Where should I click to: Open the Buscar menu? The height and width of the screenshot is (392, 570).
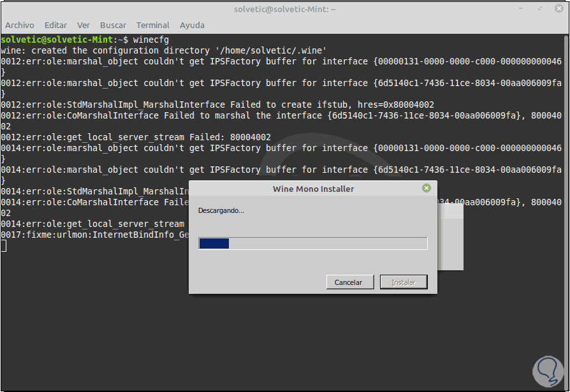click(113, 25)
